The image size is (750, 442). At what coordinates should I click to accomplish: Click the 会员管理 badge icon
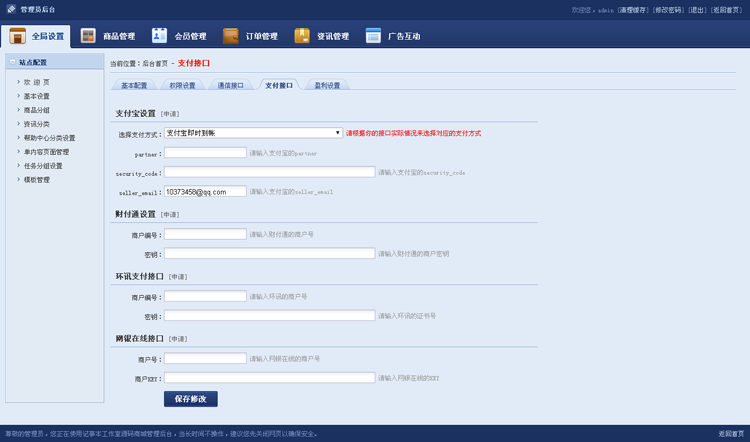coord(159,35)
